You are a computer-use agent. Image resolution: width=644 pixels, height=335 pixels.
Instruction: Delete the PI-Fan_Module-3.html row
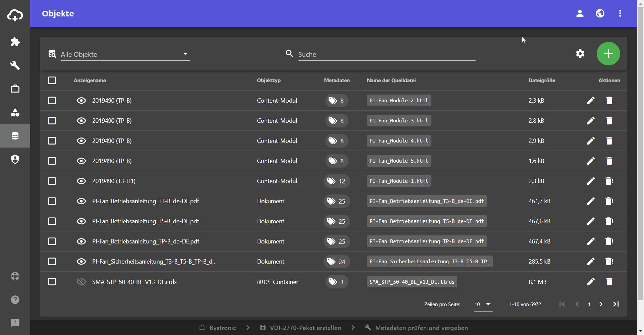coord(609,121)
